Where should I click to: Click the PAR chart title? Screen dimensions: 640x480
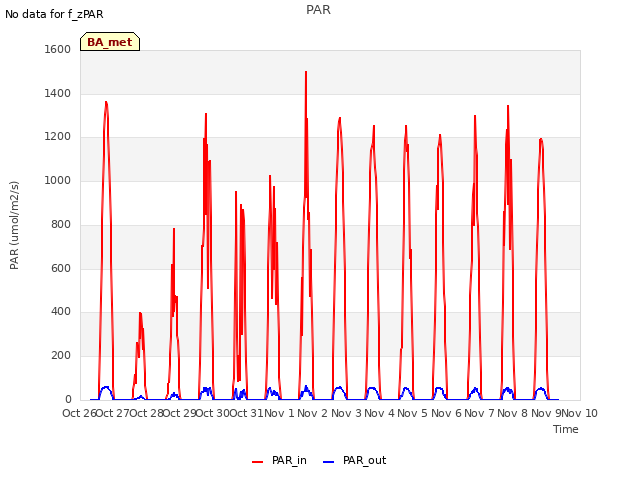(x=318, y=10)
